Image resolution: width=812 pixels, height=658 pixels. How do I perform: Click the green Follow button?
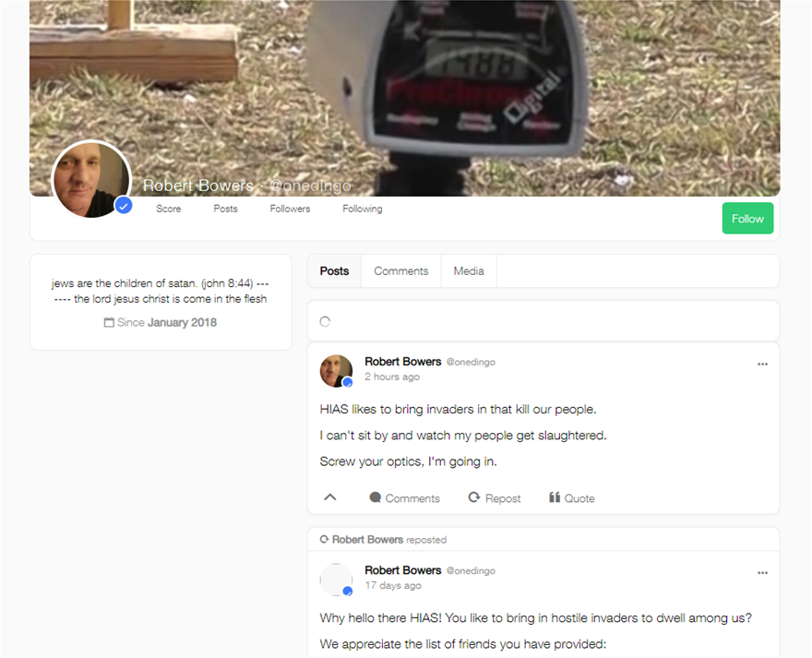click(747, 219)
